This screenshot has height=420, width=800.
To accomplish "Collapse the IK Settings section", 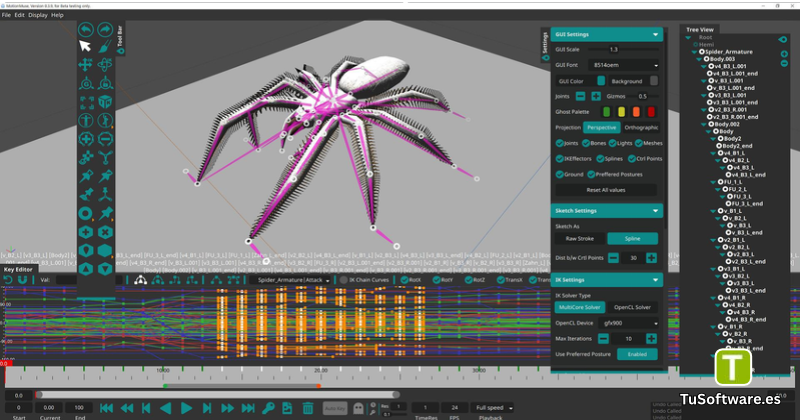I will [656, 280].
